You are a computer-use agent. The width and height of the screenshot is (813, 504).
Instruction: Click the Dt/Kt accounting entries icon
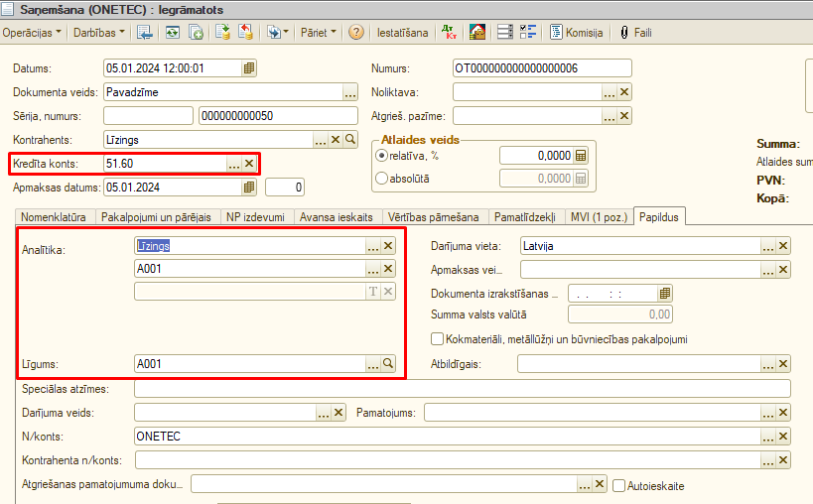[x=450, y=33]
